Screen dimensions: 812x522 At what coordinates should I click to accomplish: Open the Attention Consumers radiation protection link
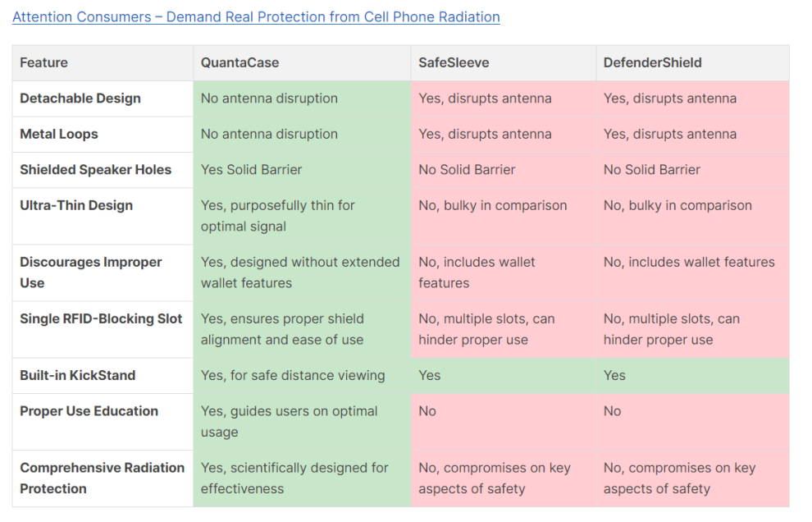[256, 16]
